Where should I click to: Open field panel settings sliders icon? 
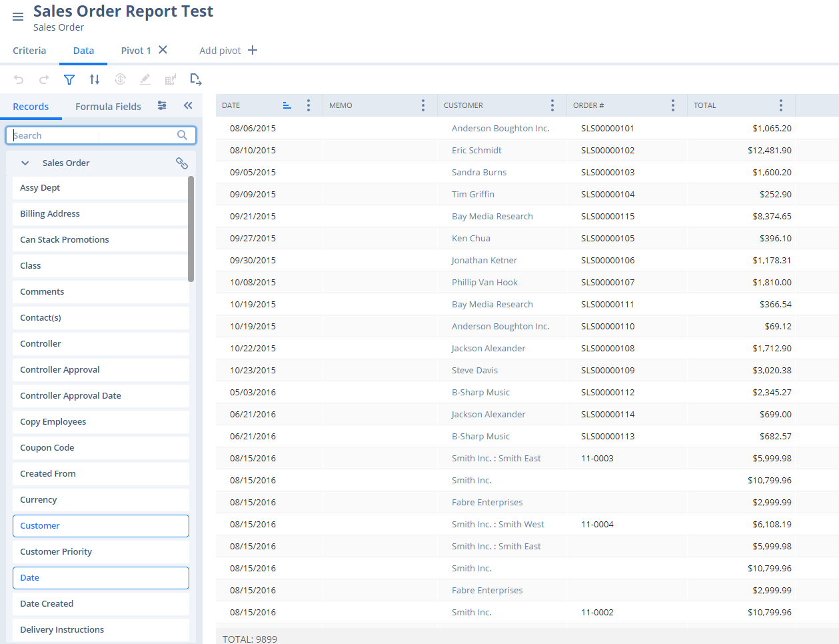point(162,105)
